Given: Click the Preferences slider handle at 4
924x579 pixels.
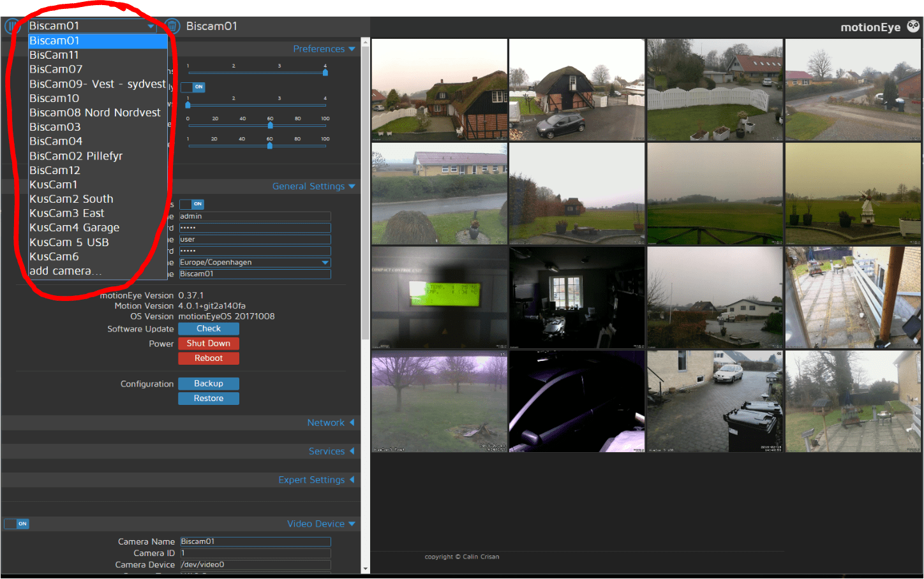Looking at the screenshot, I should 325,73.
